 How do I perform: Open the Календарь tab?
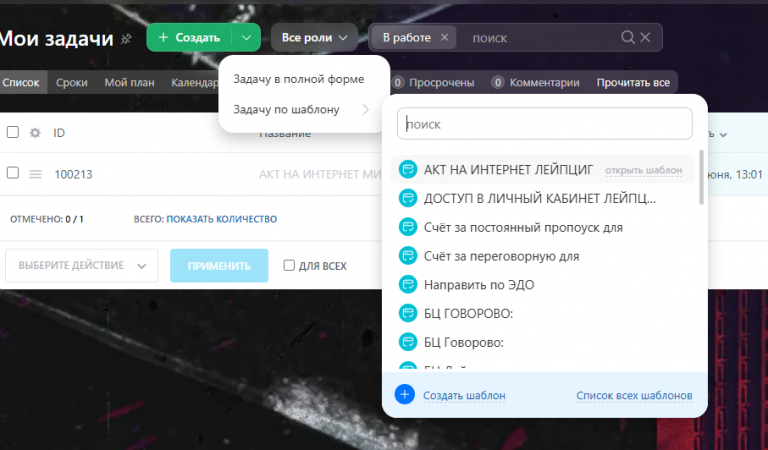(x=194, y=82)
